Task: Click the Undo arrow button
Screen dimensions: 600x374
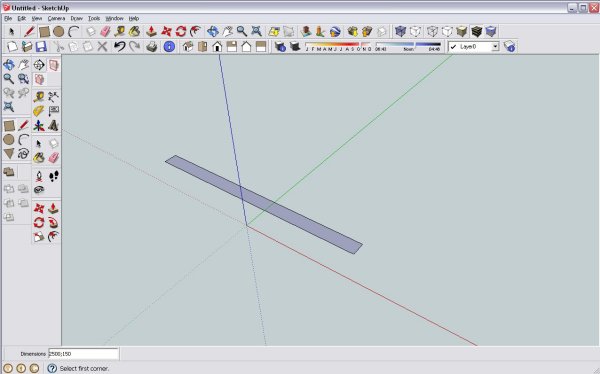Action: 119,47
